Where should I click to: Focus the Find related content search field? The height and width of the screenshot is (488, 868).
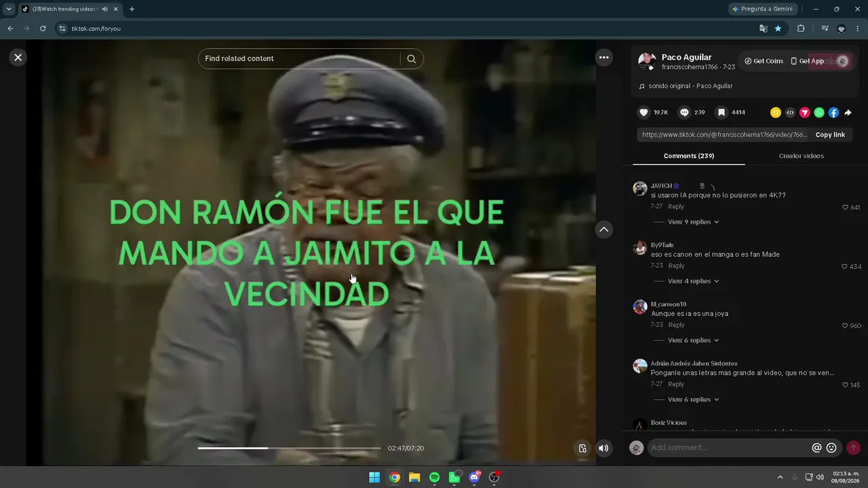coord(302,59)
